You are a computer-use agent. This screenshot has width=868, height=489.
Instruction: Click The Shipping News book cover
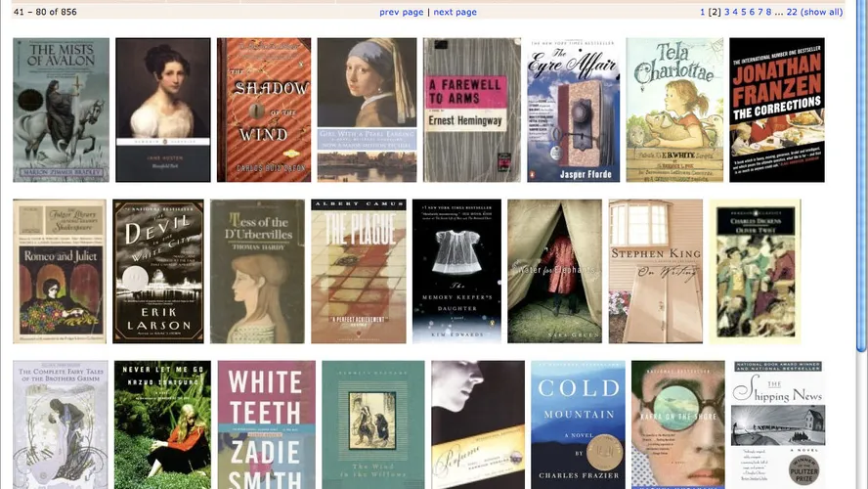778,424
